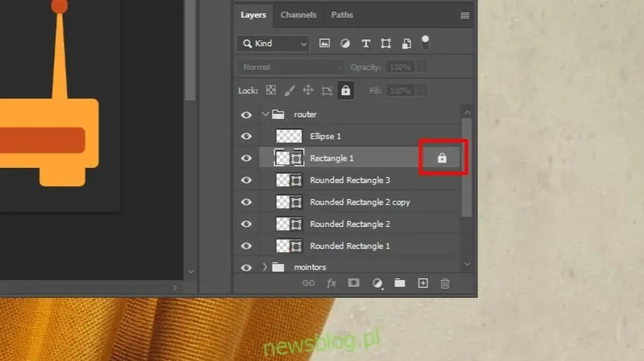
Task: Create new fill or adjustment layer
Action: 377,283
